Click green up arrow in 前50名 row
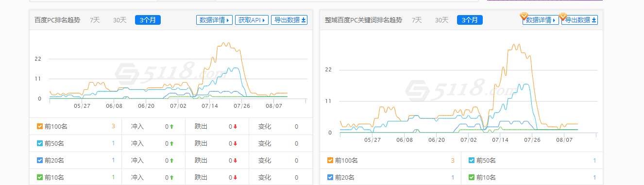 coord(171,144)
